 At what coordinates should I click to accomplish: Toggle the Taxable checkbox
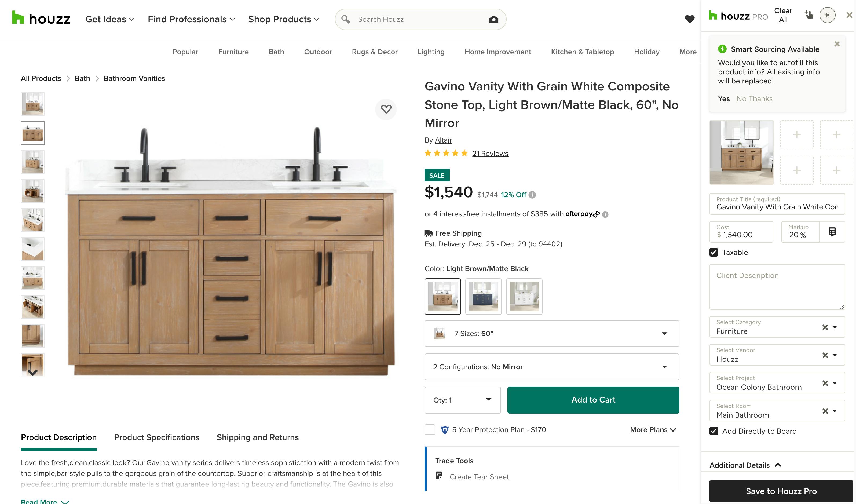click(714, 252)
